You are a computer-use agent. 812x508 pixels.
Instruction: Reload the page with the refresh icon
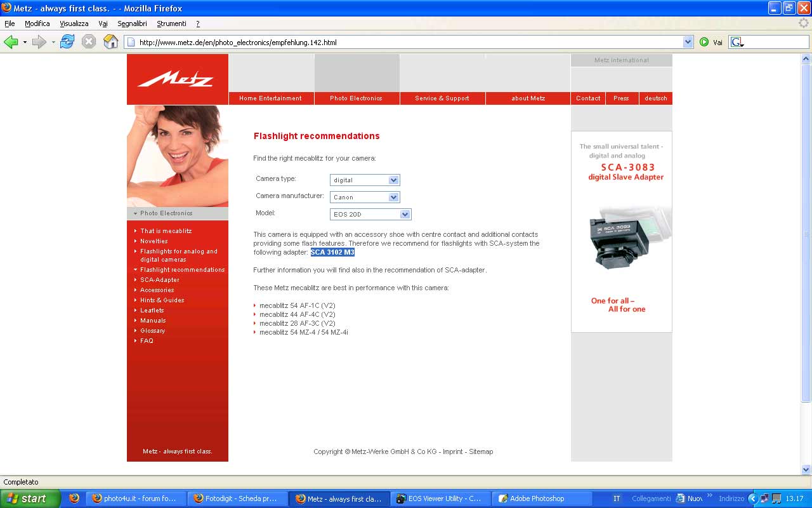[x=67, y=42]
